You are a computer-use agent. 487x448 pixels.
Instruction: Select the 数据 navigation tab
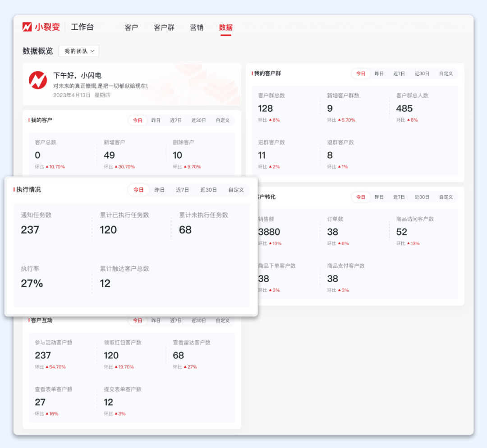226,27
